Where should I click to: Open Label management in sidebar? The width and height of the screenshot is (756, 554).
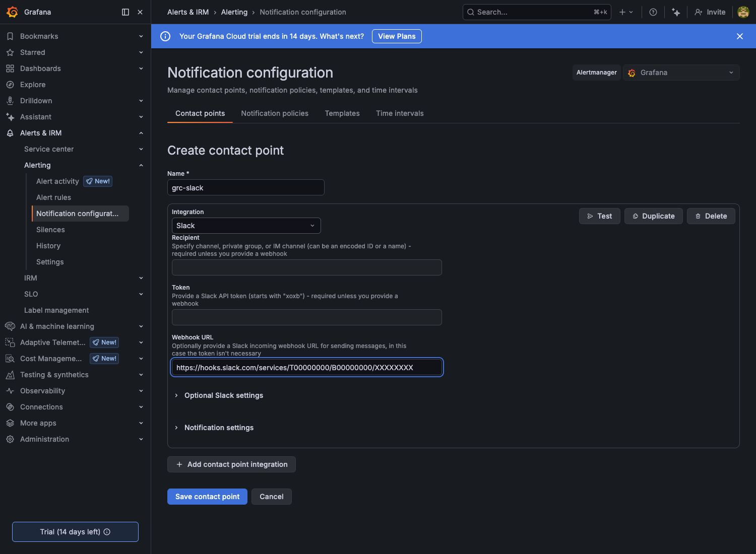[x=56, y=310]
